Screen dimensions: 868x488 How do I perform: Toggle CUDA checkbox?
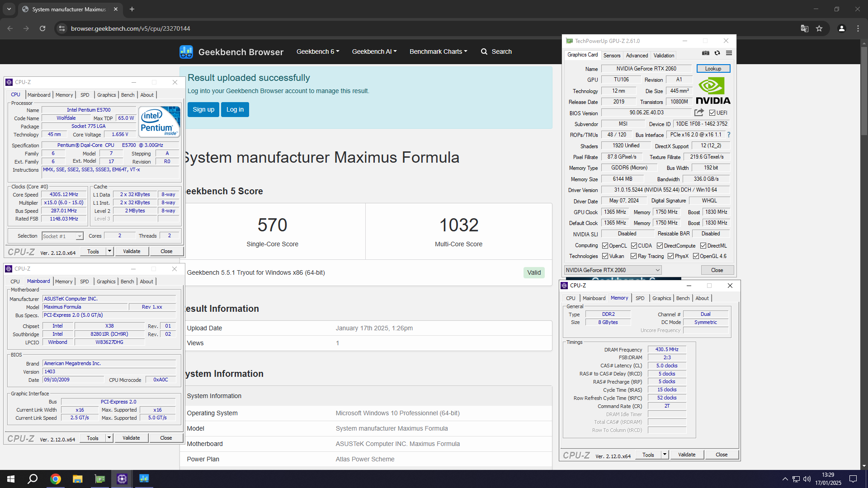[634, 246]
